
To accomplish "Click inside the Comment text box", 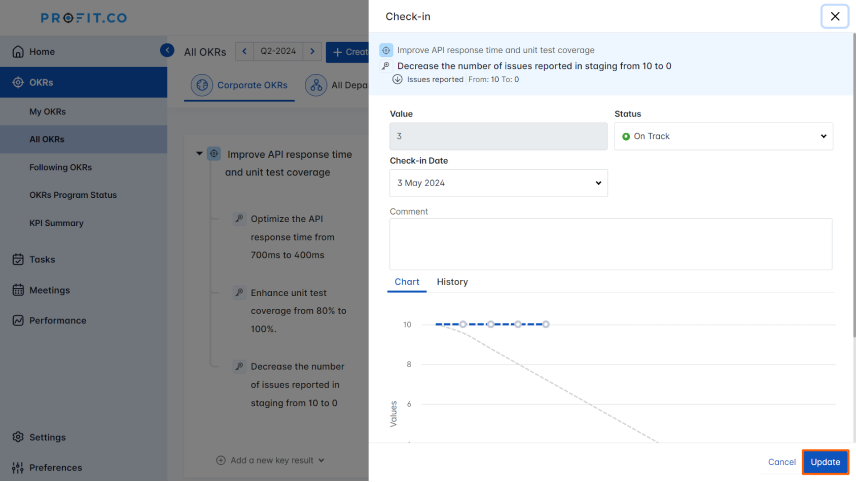I will pos(611,244).
